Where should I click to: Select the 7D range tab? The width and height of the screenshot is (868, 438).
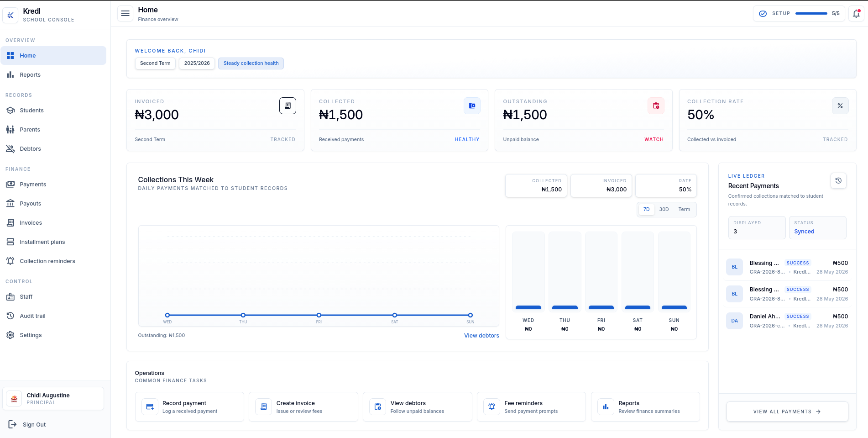646,210
